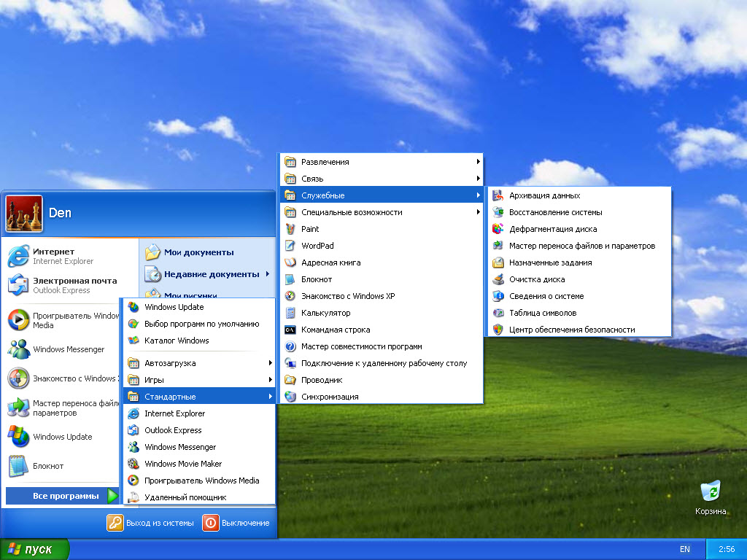Click the Windows Movie Maker icon

click(133, 464)
